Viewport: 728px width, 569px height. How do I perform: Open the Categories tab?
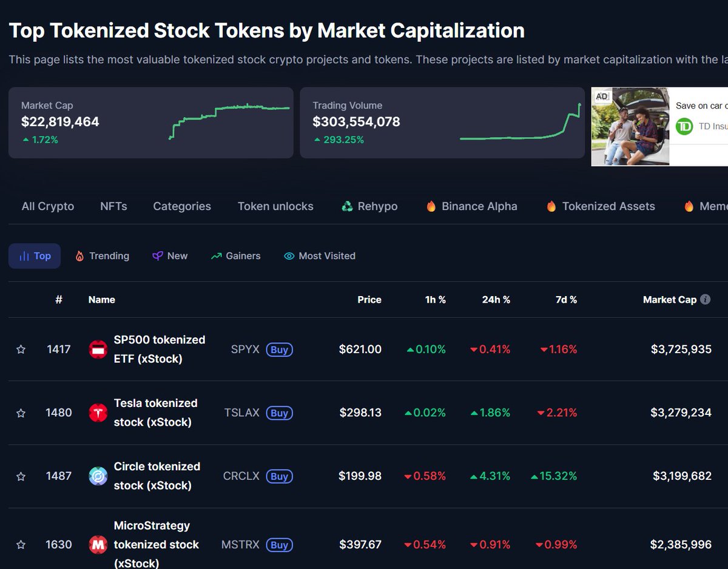182,206
